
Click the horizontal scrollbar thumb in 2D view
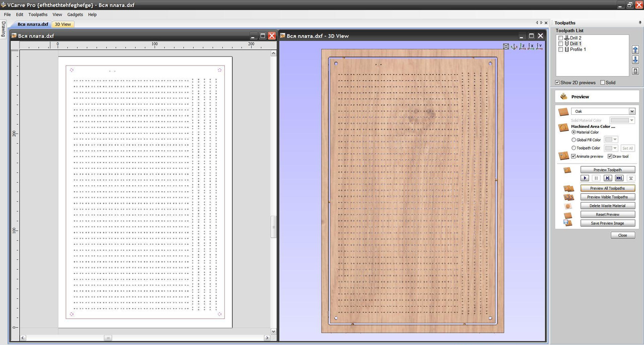tap(108, 338)
